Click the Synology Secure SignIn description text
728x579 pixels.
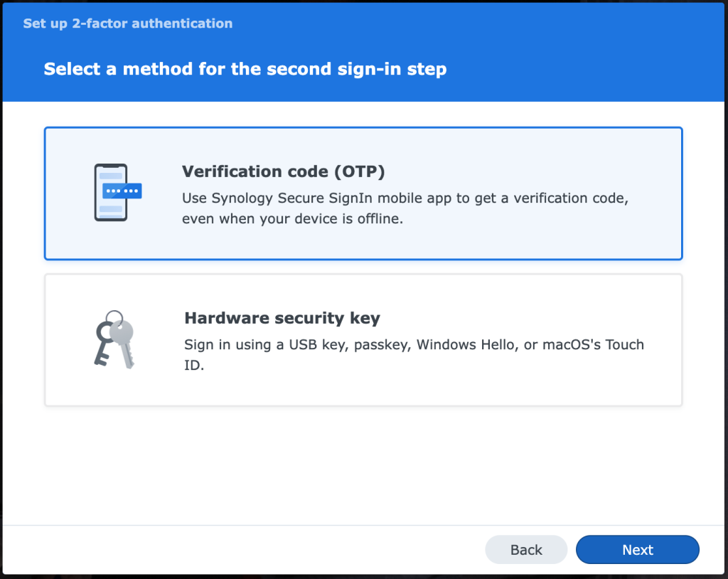[x=405, y=208]
